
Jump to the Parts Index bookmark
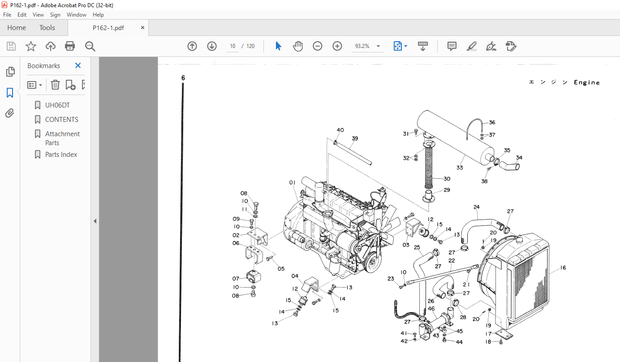[x=61, y=155]
